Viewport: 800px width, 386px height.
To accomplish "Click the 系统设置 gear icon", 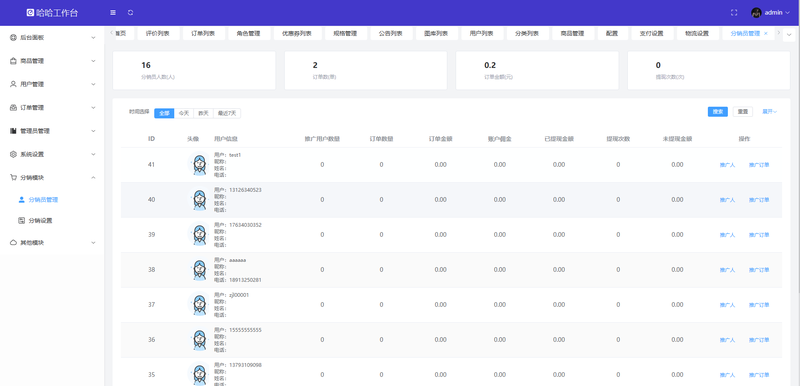I will click(x=13, y=154).
